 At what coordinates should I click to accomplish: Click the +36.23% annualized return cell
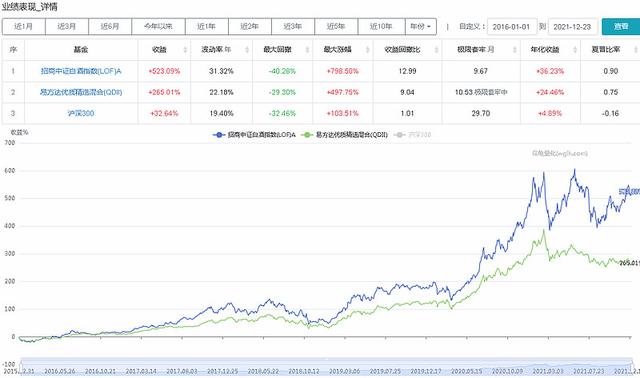point(550,71)
